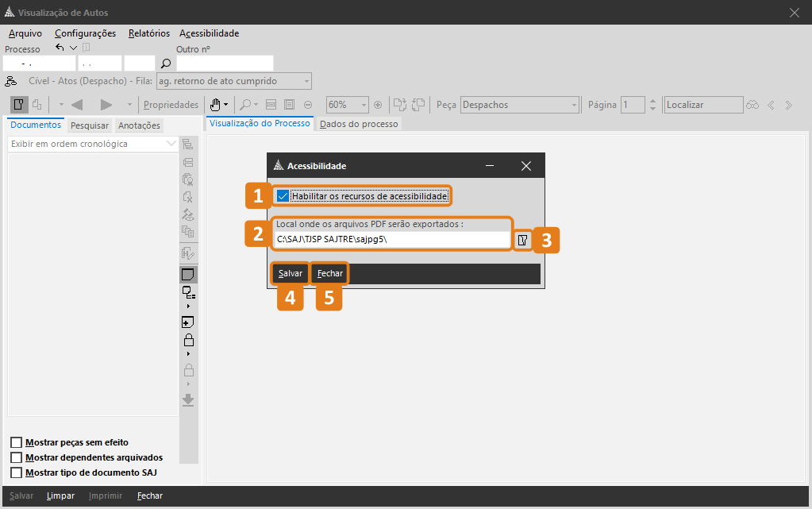
Task: Click the zoom magnifier tool in toolbar
Action: (x=245, y=105)
